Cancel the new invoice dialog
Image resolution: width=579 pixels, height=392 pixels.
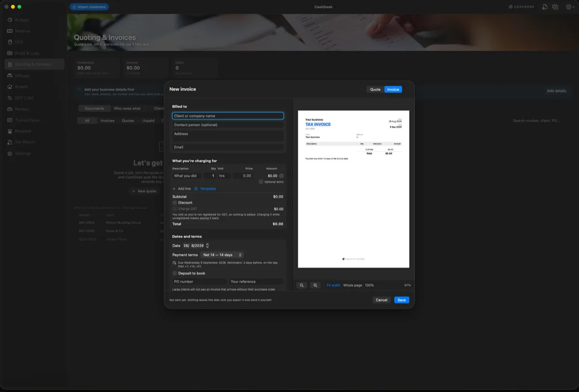[x=382, y=300]
